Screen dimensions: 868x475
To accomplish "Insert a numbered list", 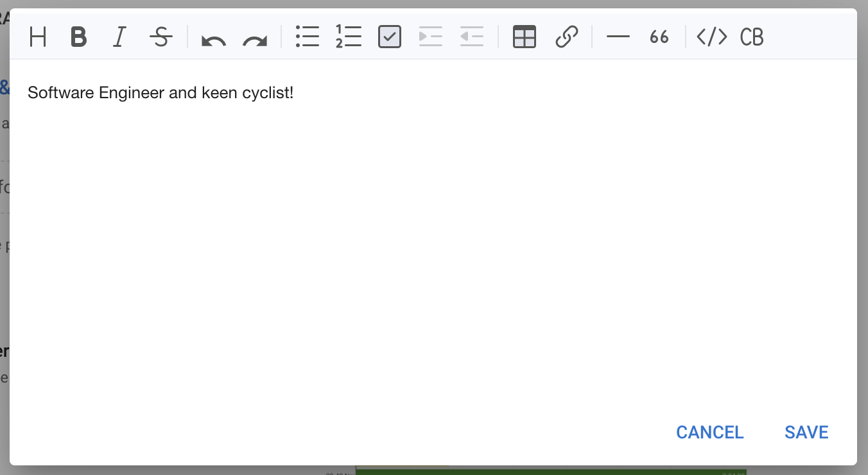I will (349, 37).
